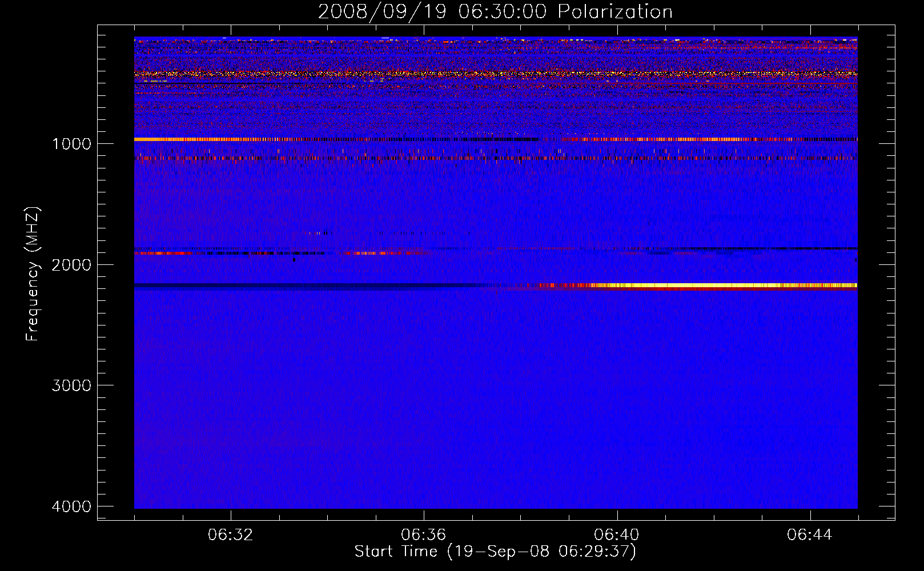Screen dimensions: 924x571
Task: Click the 06:44 time tick label
Action: pos(810,535)
